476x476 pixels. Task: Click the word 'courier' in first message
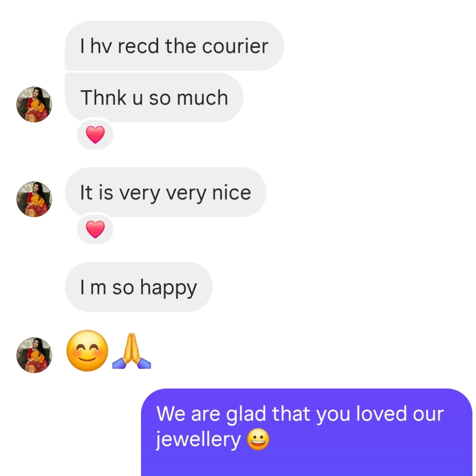(235, 46)
